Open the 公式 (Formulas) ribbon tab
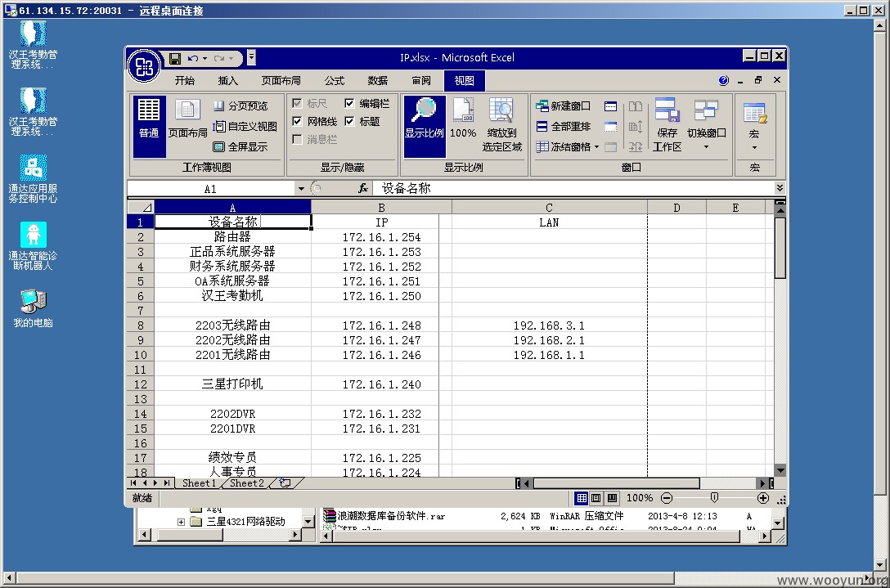The width and height of the screenshot is (890, 588). coord(335,81)
